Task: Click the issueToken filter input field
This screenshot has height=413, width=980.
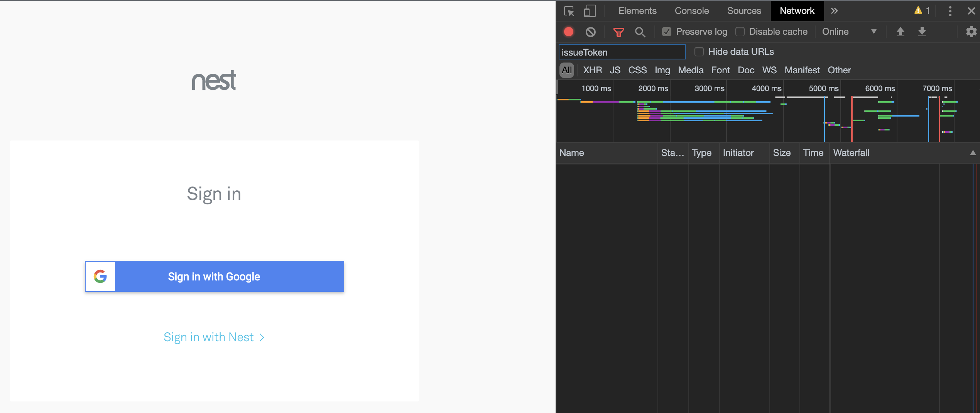Action: (x=622, y=52)
